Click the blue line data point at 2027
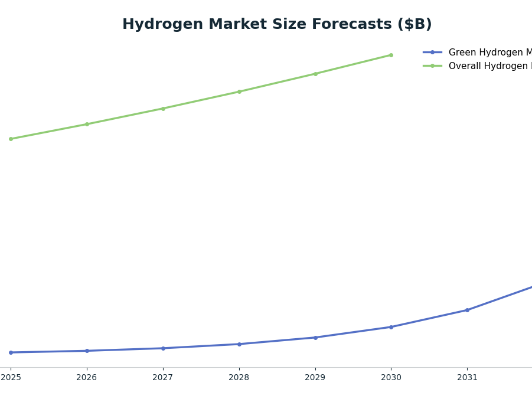This screenshot has width=532, height=399. pyautogui.click(x=163, y=348)
